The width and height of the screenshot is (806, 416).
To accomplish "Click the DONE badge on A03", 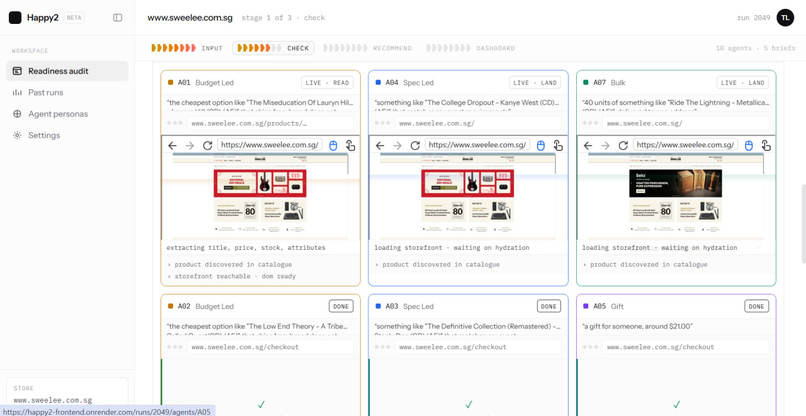I will point(548,306).
